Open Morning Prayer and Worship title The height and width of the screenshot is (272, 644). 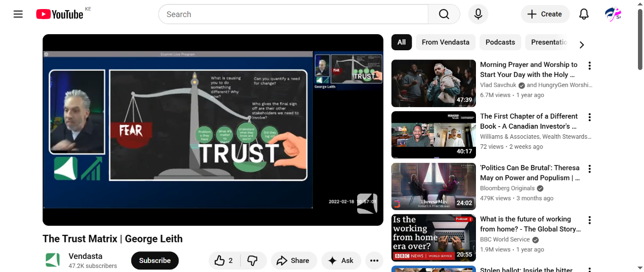(529, 69)
